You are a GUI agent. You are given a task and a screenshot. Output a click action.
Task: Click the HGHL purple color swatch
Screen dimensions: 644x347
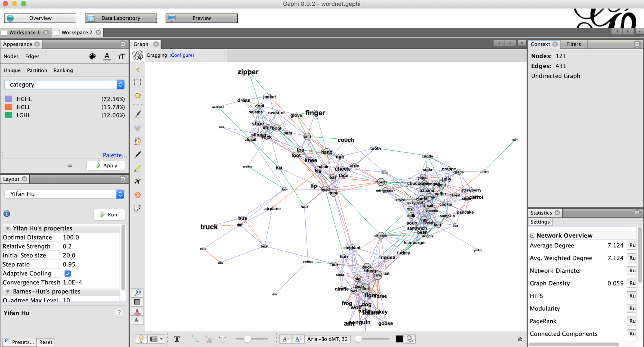[x=8, y=99]
